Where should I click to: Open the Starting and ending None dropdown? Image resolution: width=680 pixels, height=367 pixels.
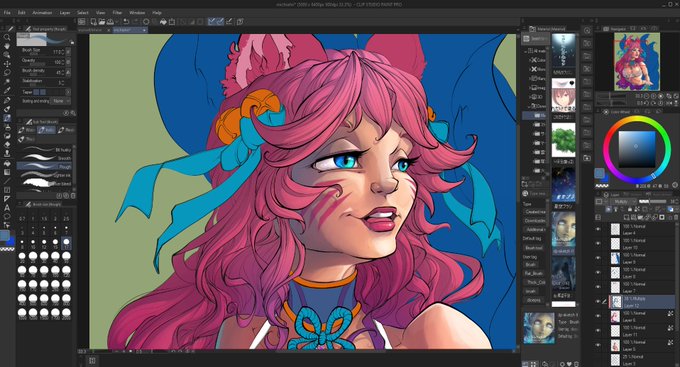(61, 101)
